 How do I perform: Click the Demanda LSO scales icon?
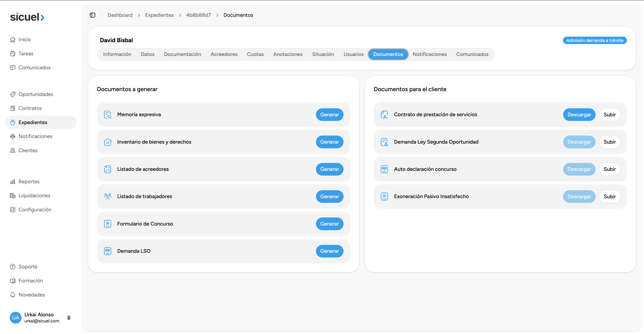click(108, 251)
